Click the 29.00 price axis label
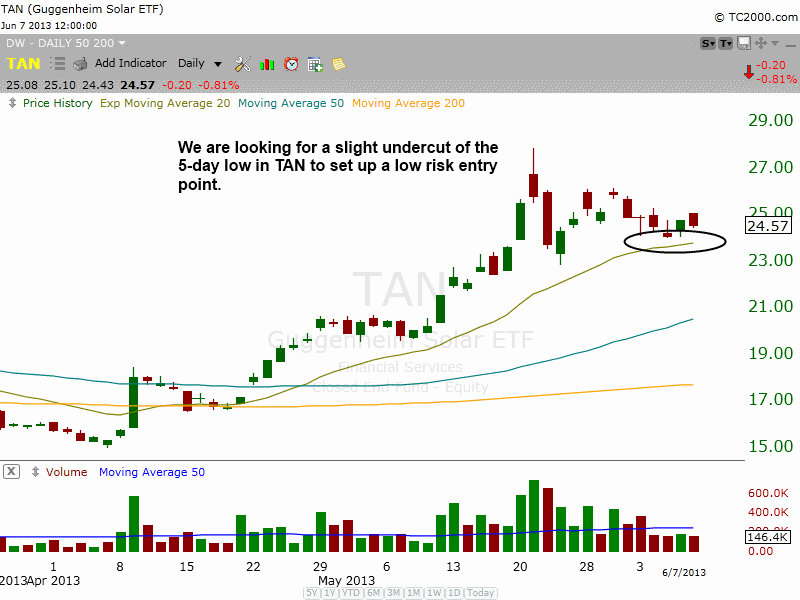This screenshot has width=800, height=600. (770, 120)
